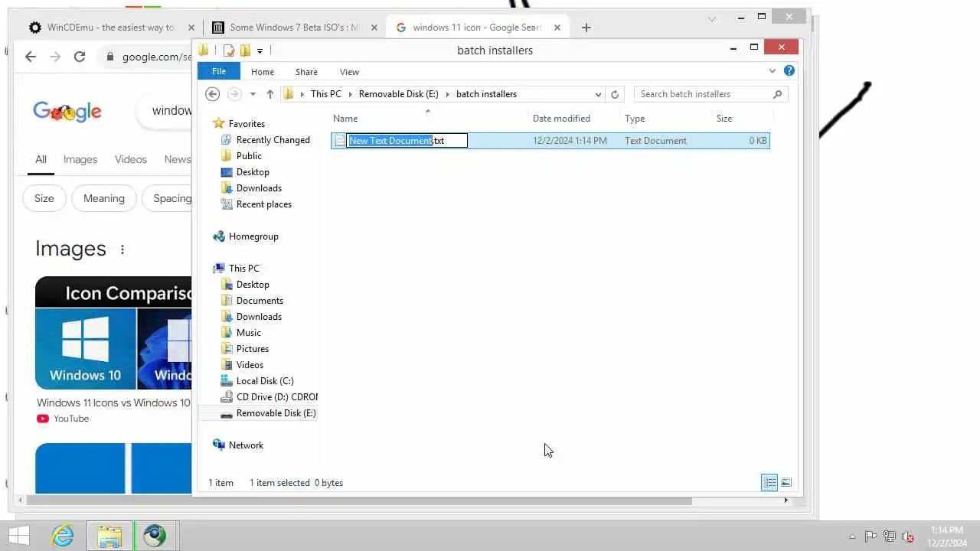Switch to Details view layout icon

coord(769,482)
